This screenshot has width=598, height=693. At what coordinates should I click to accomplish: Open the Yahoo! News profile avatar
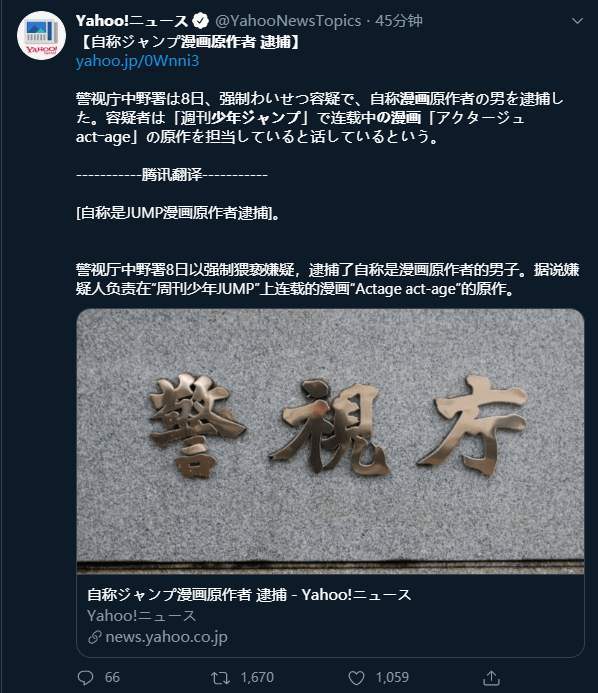[41, 35]
